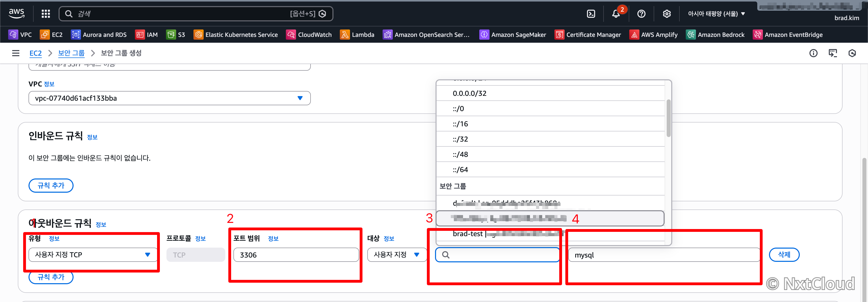Go to 보안 그룹 breadcrumb link
The width and height of the screenshot is (868, 302).
point(71,53)
